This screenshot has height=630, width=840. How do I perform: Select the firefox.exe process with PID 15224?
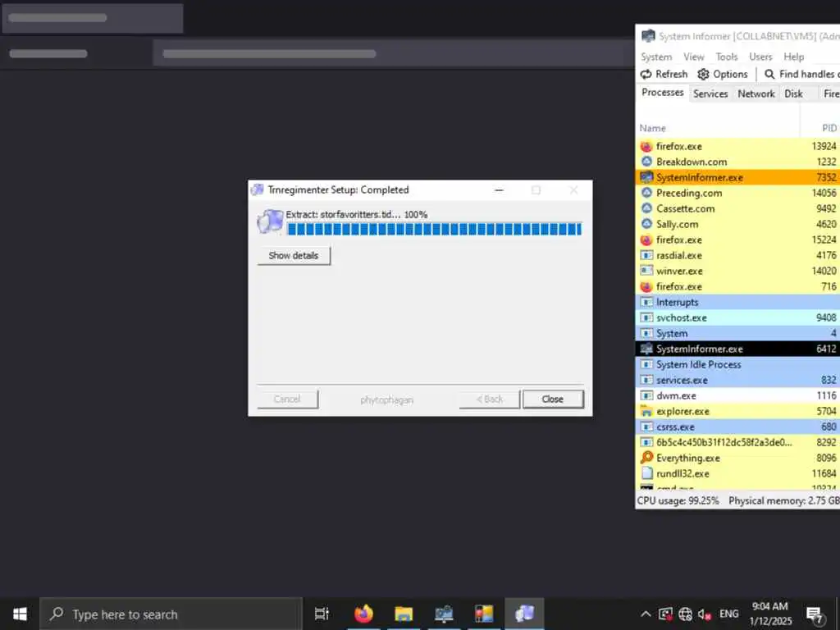(x=737, y=240)
